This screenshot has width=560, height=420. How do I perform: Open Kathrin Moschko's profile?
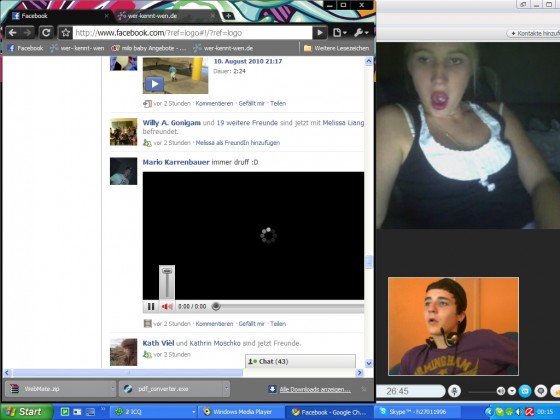215,343
